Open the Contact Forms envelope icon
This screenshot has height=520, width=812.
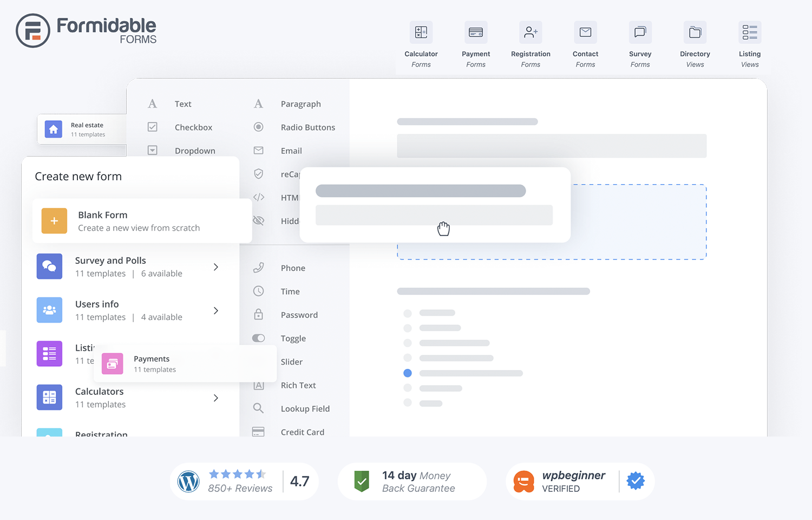tap(585, 32)
